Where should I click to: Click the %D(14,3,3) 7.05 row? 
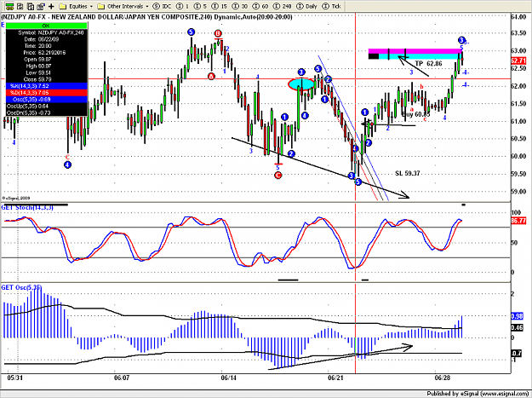pos(47,93)
